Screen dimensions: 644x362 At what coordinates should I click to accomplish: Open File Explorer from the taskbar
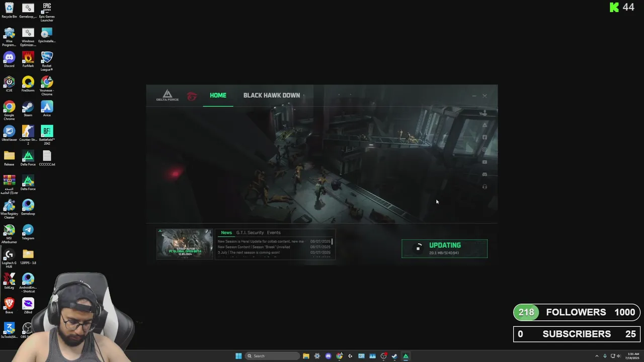[306, 356]
